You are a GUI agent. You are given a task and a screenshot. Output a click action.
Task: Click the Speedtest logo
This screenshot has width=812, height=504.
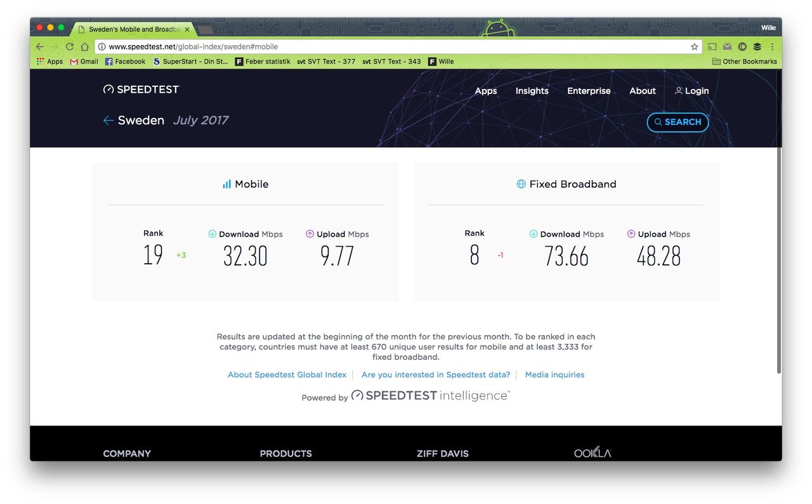[141, 89]
